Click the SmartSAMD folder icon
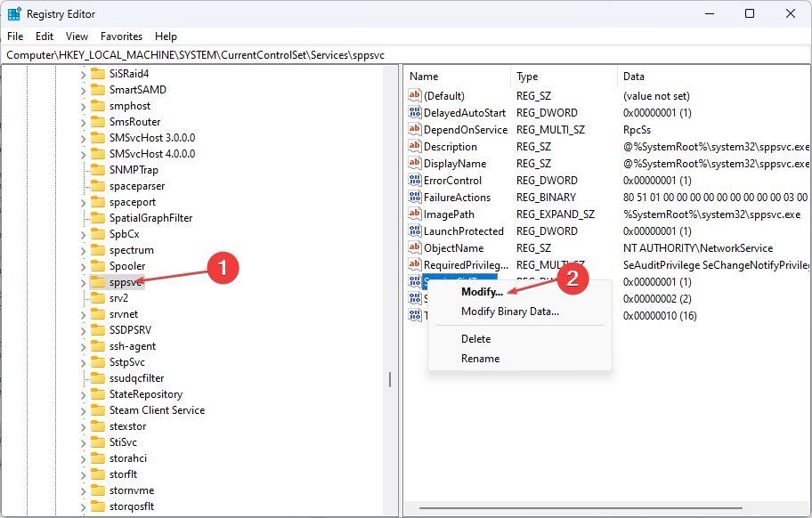 pyautogui.click(x=97, y=90)
